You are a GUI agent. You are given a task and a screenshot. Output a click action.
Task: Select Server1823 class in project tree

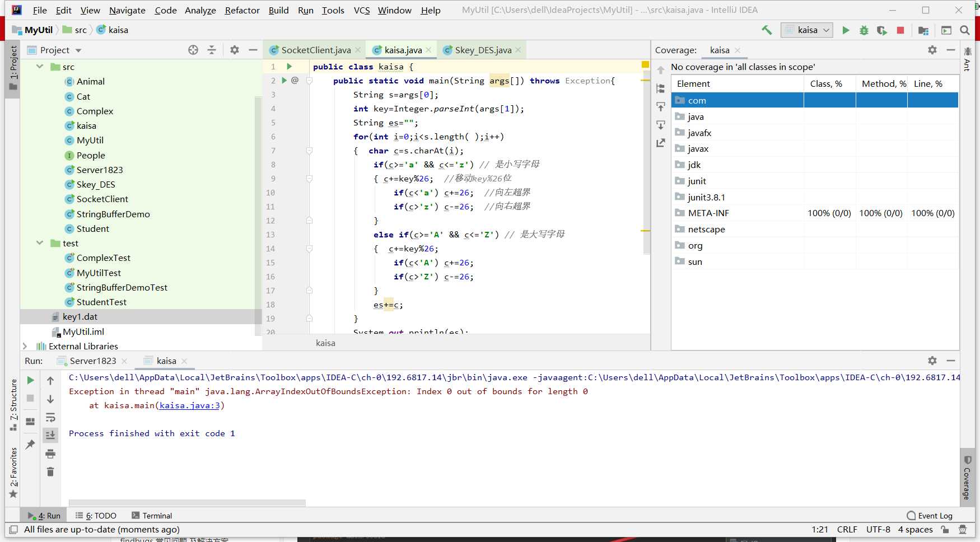tap(100, 170)
